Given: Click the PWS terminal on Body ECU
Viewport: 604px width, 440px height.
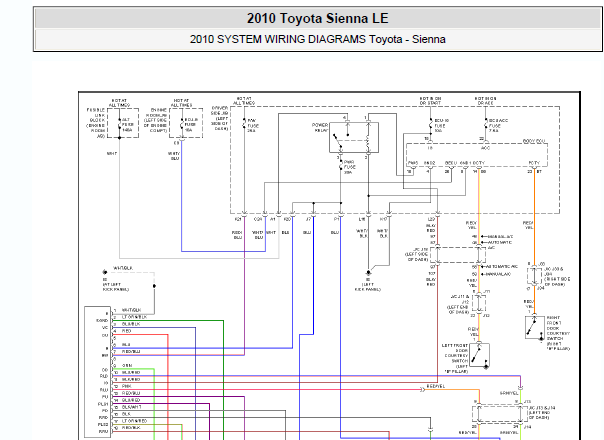Looking at the screenshot, I should [413, 163].
